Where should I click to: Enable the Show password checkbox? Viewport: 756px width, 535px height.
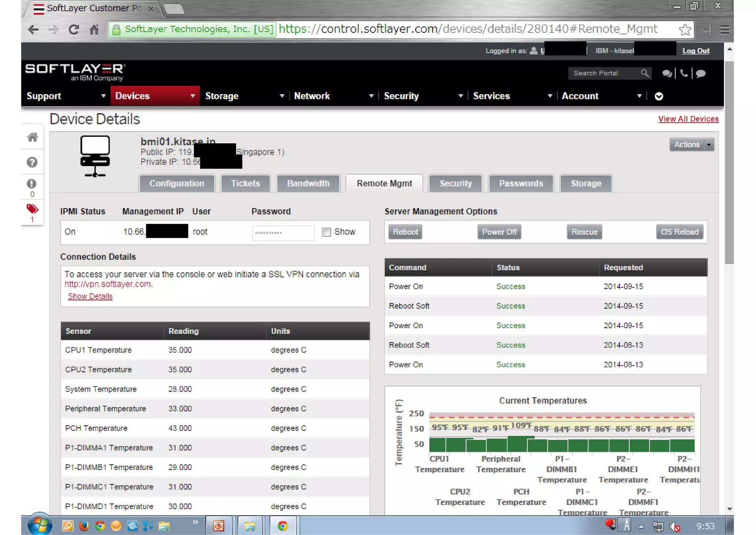(326, 232)
